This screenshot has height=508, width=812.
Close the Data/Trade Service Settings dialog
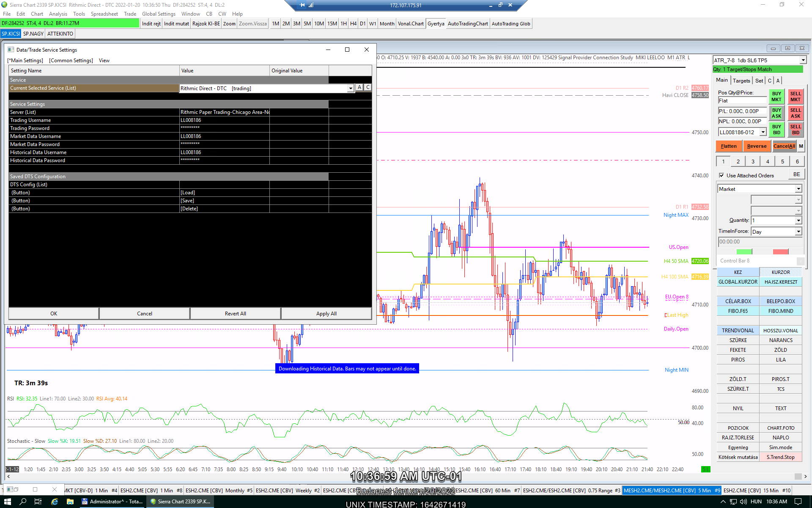tap(367, 50)
